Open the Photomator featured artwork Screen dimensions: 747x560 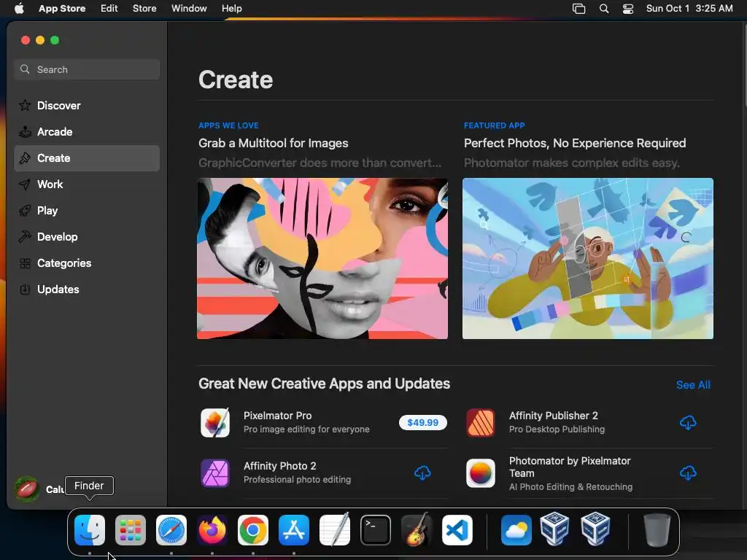tap(588, 259)
